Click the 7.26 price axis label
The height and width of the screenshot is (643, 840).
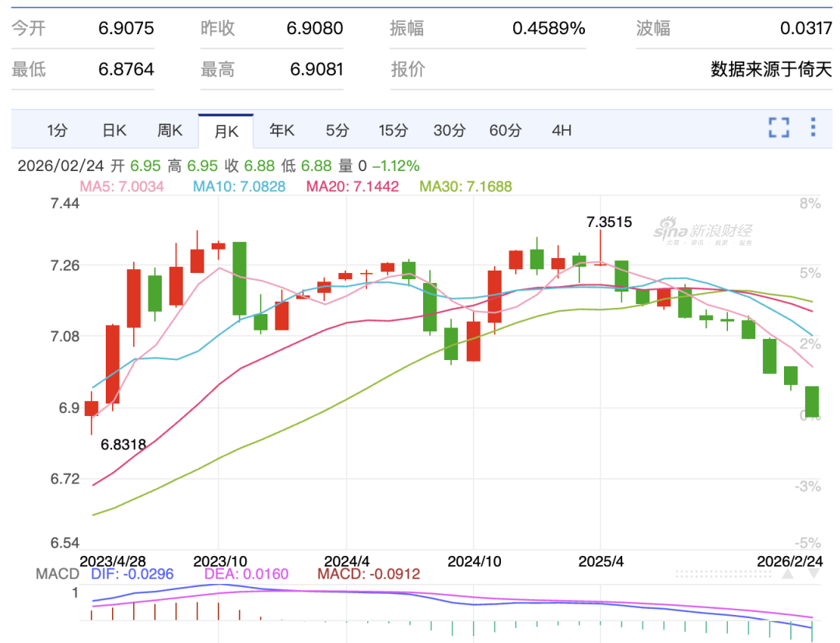[65, 265]
